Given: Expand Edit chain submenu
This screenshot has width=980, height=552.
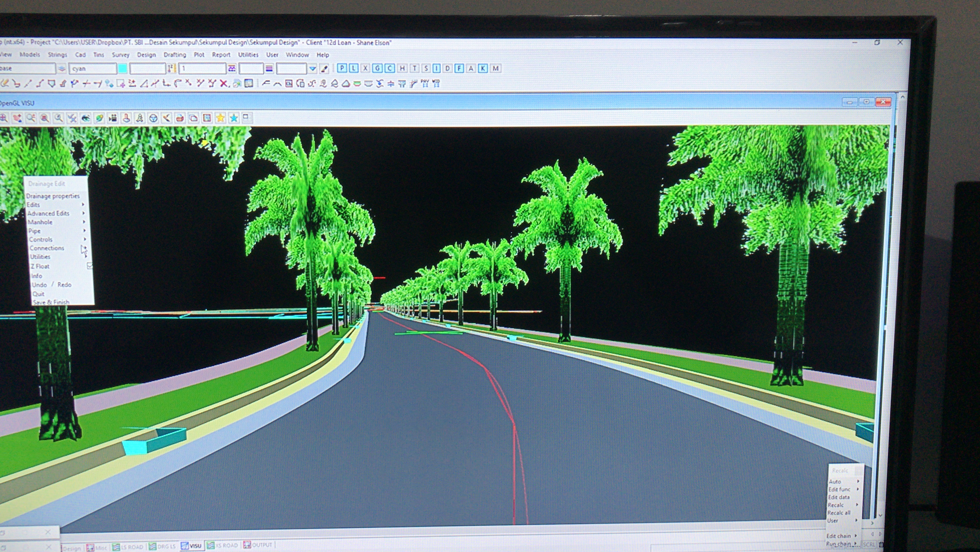Looking at the screenshot, I should click(856, 536).
